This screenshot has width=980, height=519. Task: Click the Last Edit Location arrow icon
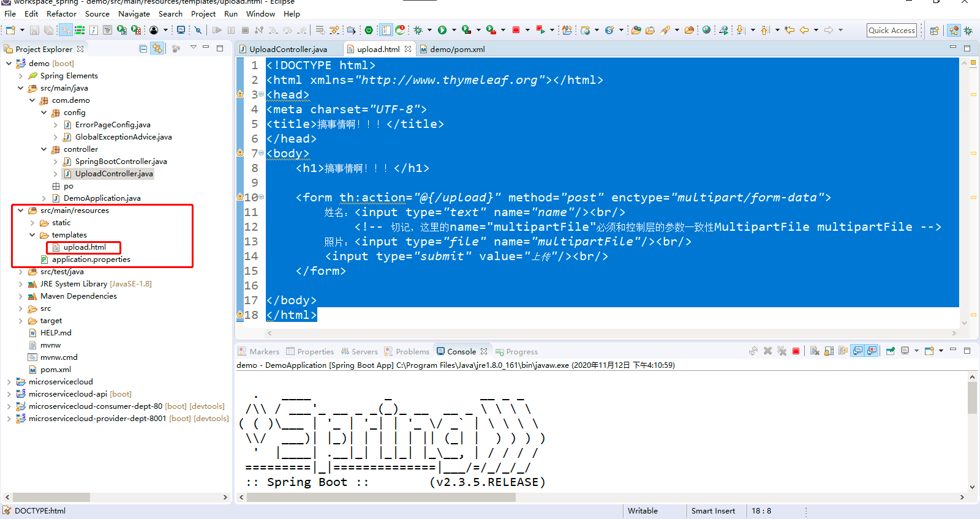click(790, 30)
